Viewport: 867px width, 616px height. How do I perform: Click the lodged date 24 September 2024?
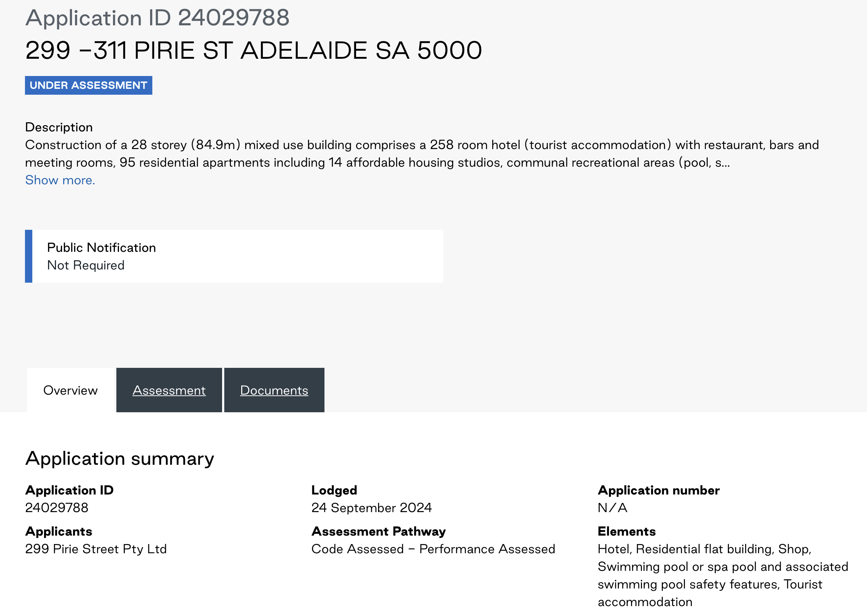tap(372, 508)
